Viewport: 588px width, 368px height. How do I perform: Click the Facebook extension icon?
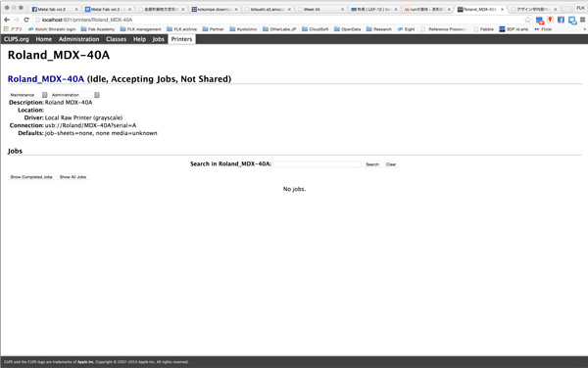coord(561,20)
